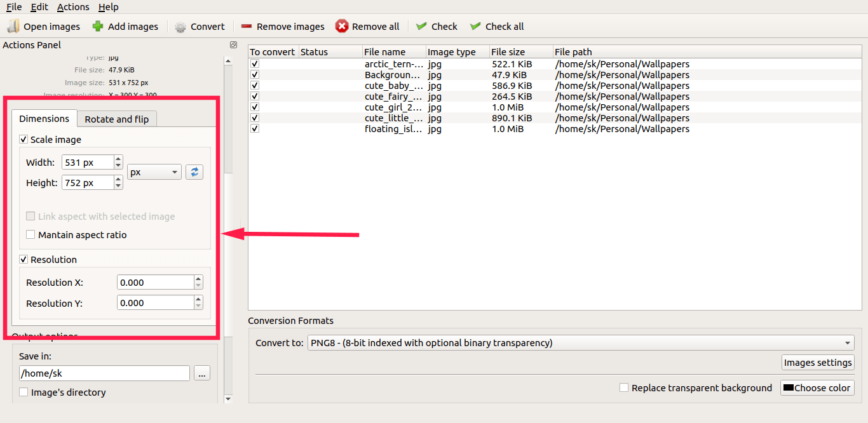Screen dimensions: 868x423
Task: Click the Width input field
Action: tap(88, 163)
